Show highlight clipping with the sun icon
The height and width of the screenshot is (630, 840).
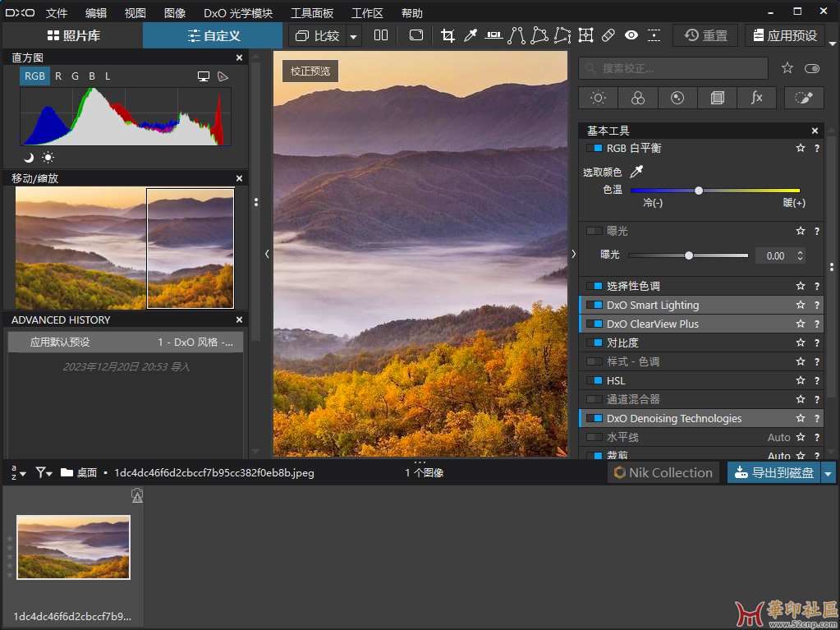pyautogui.click(x=48, y=158)
